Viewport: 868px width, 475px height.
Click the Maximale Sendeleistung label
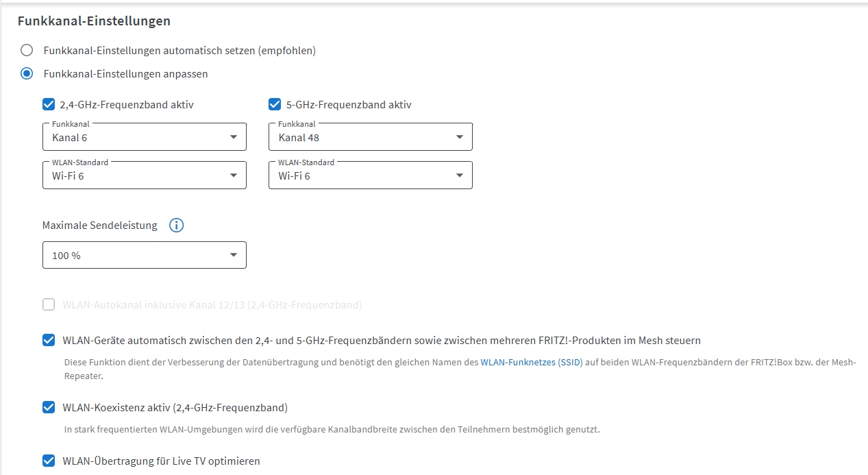pos(100,225)
